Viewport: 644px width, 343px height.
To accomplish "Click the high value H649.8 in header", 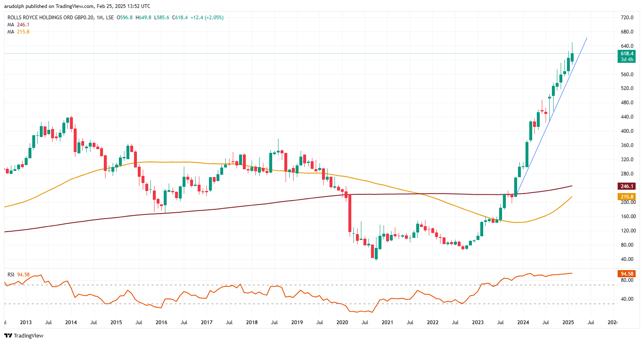I will (144, 18).
